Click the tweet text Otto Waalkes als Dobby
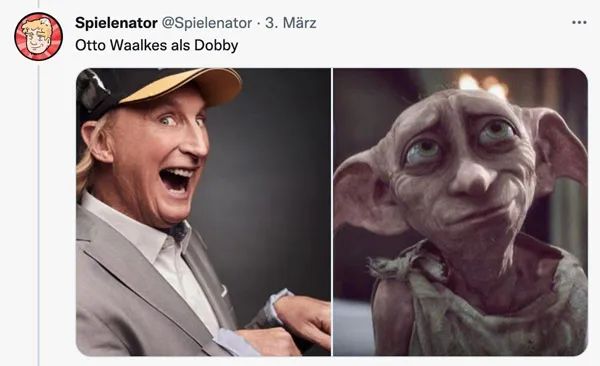This screenshot has width=600, height=366. pyautogui.click(x=157, y=45)
